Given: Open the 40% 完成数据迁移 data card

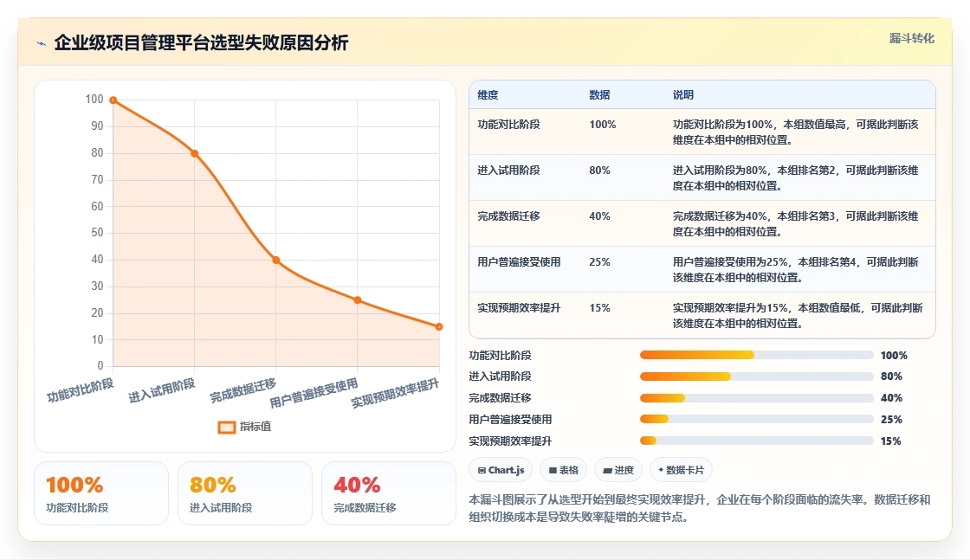Looking at the screenshot, I should pos(389,493).
